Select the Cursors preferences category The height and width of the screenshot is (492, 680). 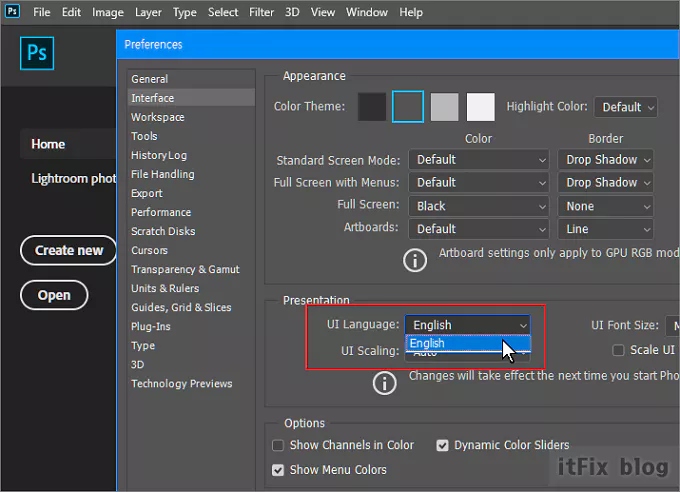tap(191, 250)
